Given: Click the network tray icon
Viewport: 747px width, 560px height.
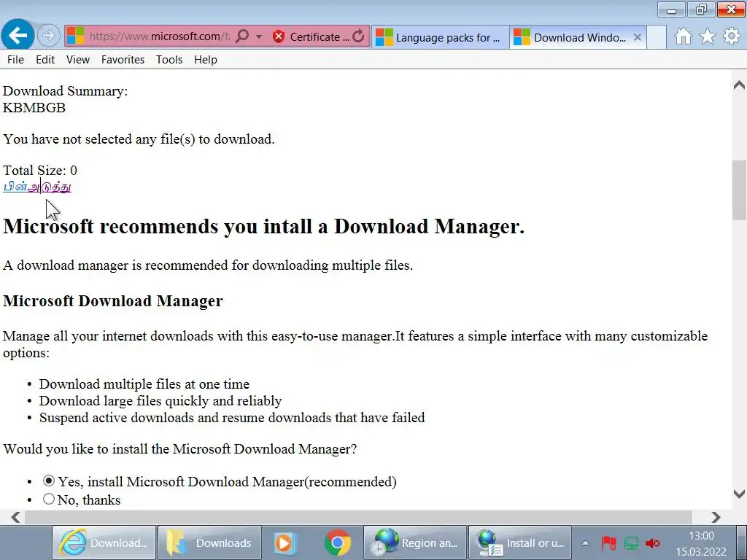Looking at the screenshot, I should pos(631,542).
